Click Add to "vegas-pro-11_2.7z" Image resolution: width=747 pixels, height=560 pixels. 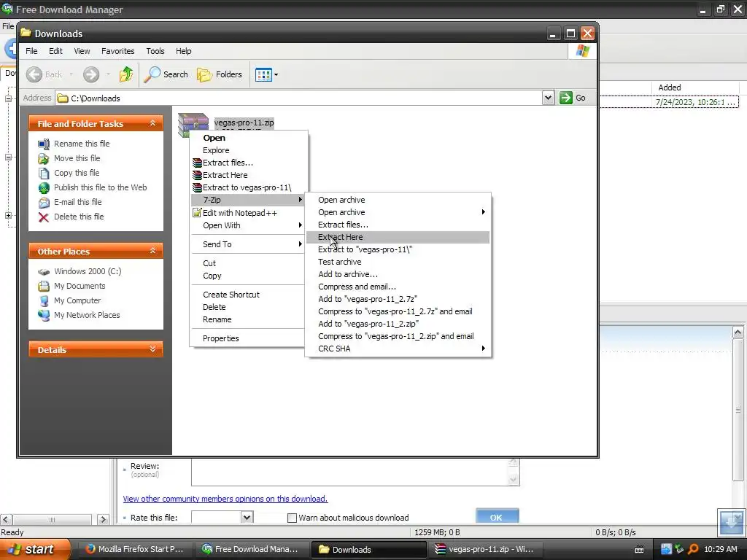tap(398, 299)
